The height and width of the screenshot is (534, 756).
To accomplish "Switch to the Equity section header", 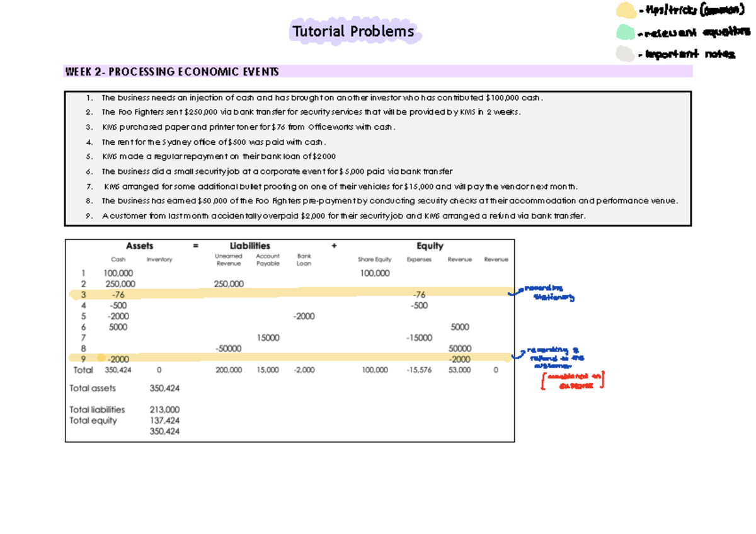I will [430, 246].
